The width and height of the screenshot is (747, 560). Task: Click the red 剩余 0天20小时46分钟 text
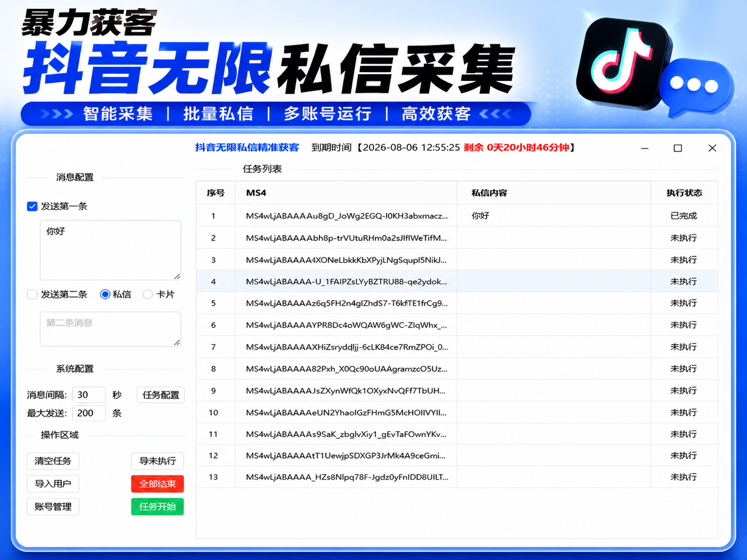pos(516,147)
